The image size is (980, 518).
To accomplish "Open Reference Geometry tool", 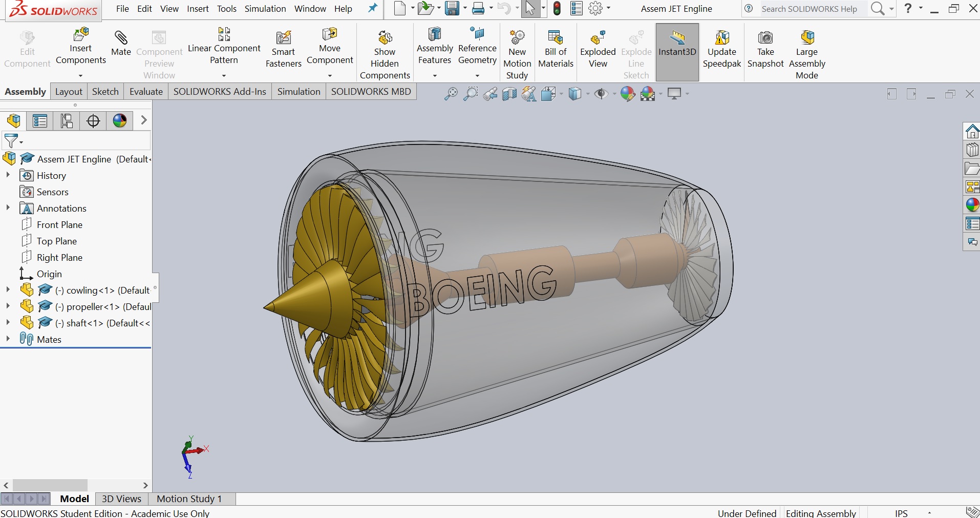I will tap(477, 47).
